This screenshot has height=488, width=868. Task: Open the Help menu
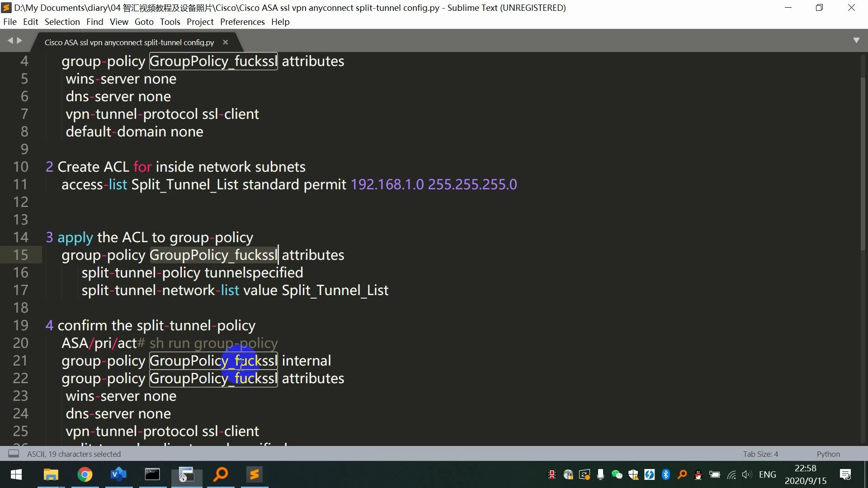click(x=280, y=22)
